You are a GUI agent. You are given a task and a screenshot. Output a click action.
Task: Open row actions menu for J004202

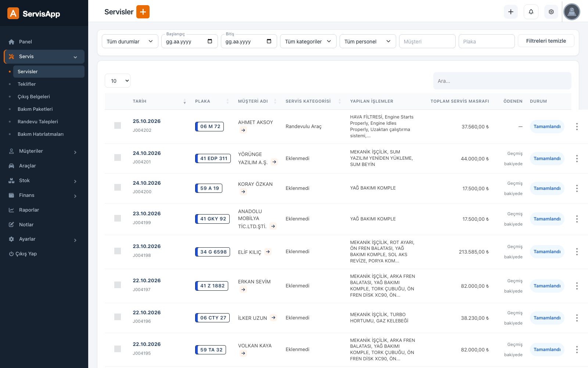point(577,127)
